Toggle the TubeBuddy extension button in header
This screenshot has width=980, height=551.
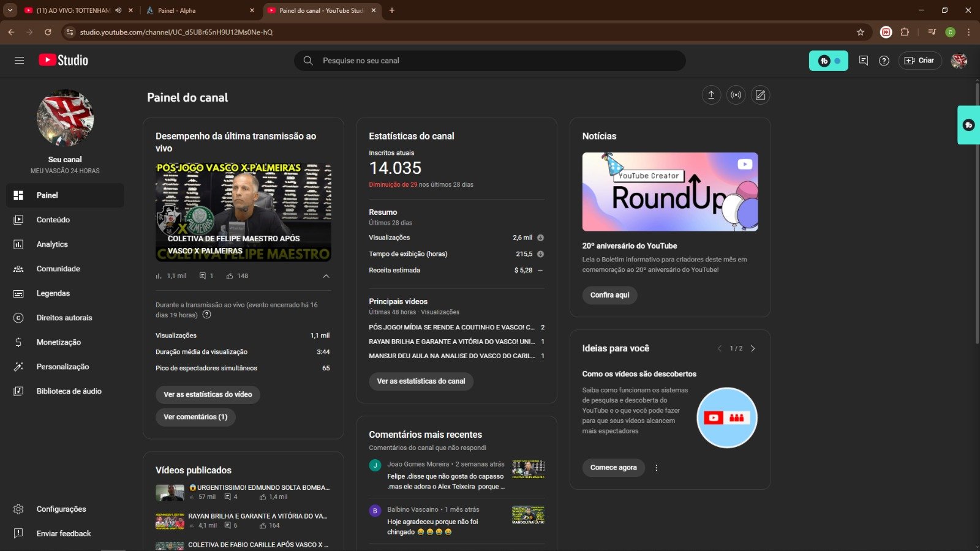coord(828,61)
